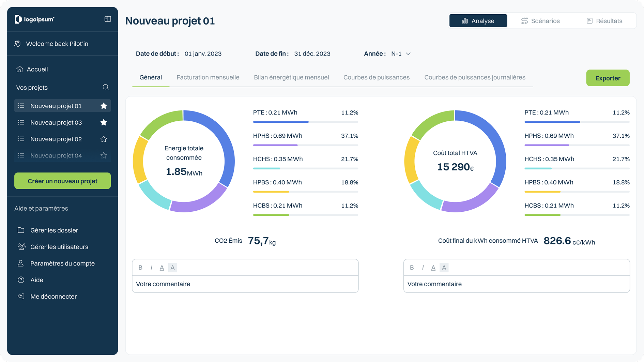This screenshot has width=644, height=362.
Task: Click the HCHS progress bar in the cost panel
Action: tap(577, 168)
